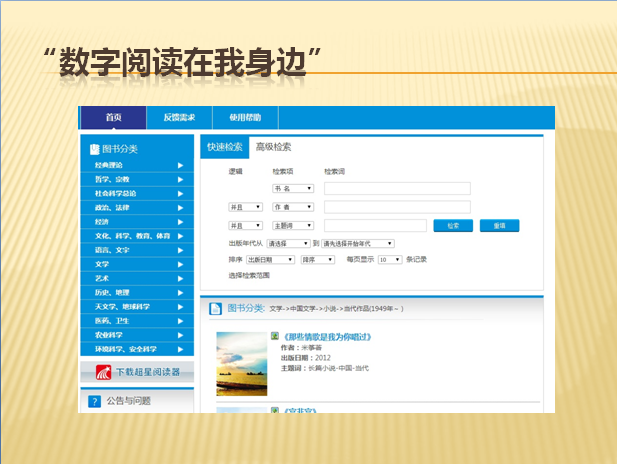617x464 pixels.
Task: Click the first search keyword input field
Action: click(x=397, y=188)
